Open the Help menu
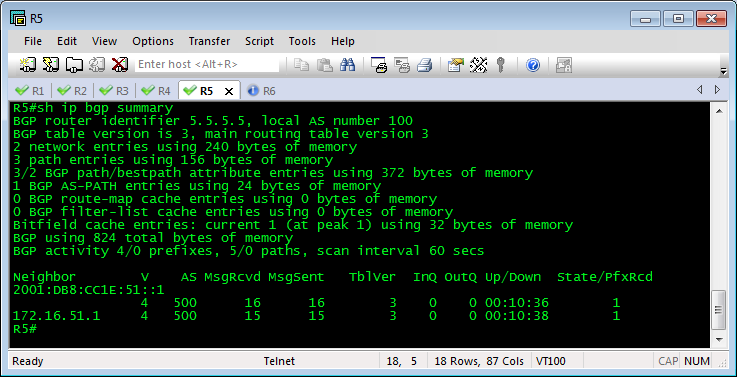 coord(343,41)
